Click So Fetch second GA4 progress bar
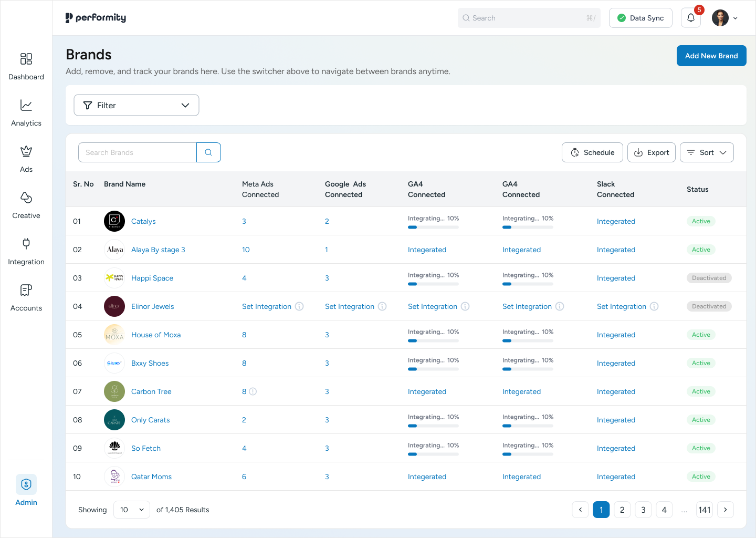 click(x=528, y=454)
